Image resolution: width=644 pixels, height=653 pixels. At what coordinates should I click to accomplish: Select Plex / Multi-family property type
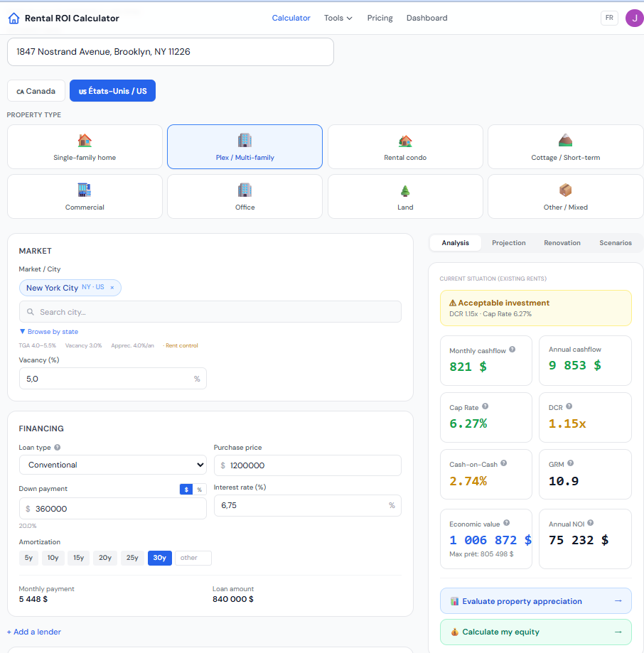245,146
